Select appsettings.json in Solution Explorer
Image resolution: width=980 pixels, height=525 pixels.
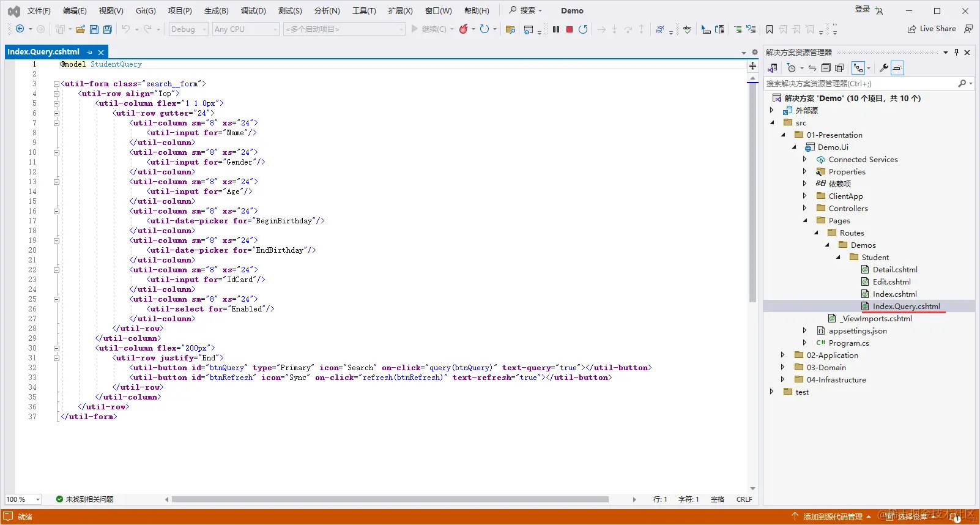tap(858, 330)
